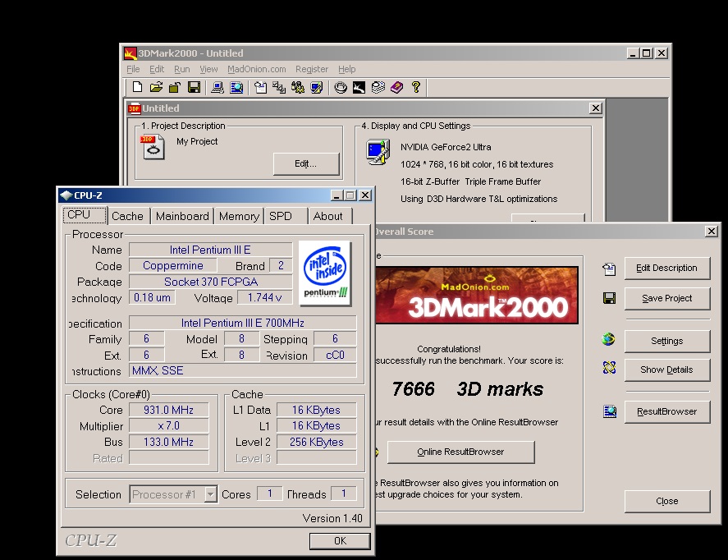Open the Processor #1 selection dropdown

(210, 494)
